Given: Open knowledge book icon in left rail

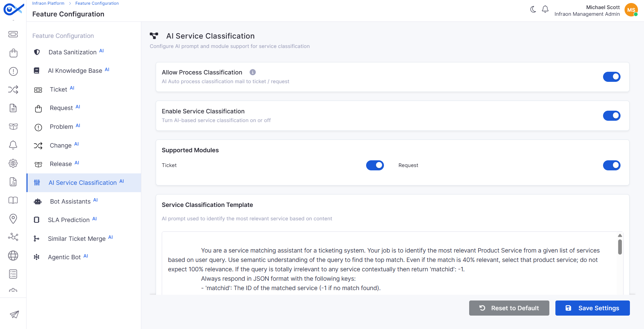Looking at the screenshot, I should 13,200.
